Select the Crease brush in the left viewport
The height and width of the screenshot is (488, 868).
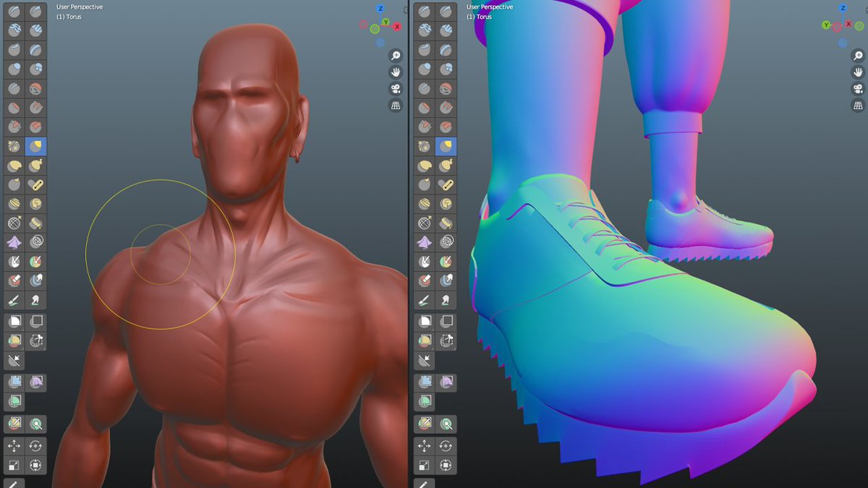14,89
